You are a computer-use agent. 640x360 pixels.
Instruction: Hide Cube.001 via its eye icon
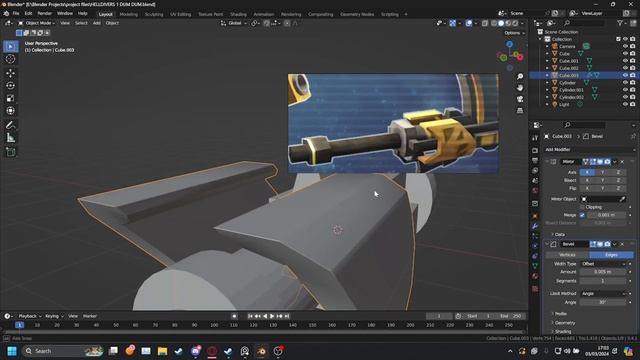tap(625, 61)
